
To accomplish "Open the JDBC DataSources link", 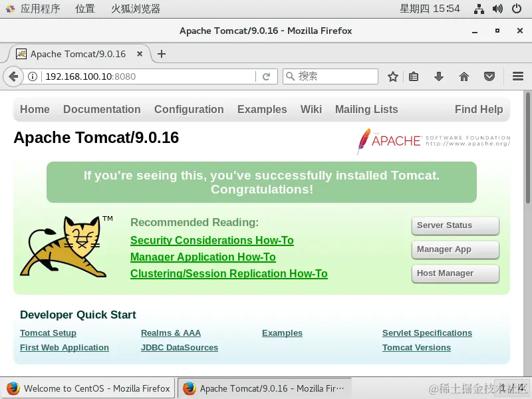I will (x=180, y=347).
